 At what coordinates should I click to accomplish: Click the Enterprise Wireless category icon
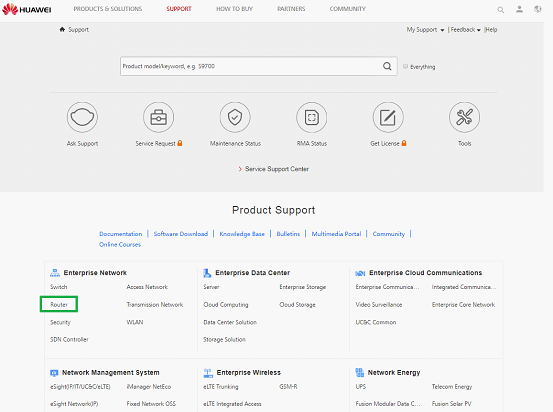[208, 372]
